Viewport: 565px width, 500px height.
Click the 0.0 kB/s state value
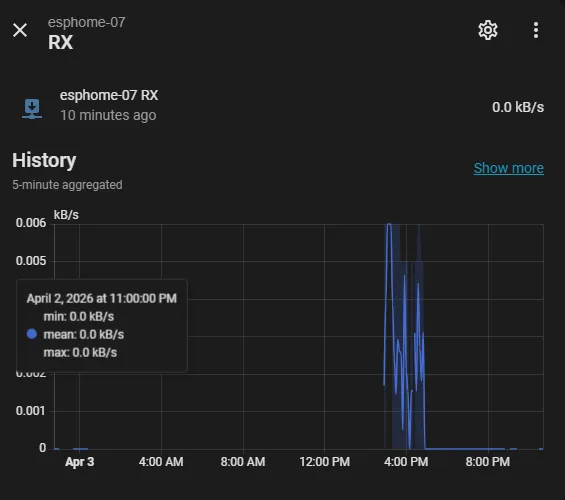tap(518, 107)
